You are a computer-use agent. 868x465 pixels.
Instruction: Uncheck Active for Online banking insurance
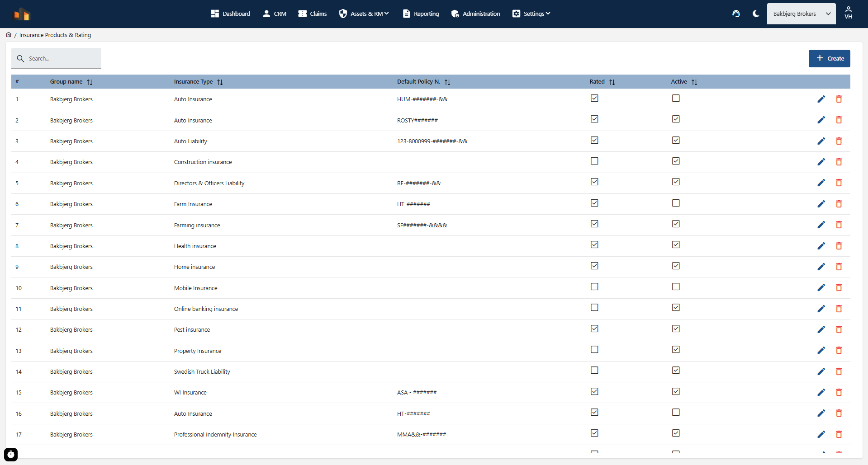[676, 307]
